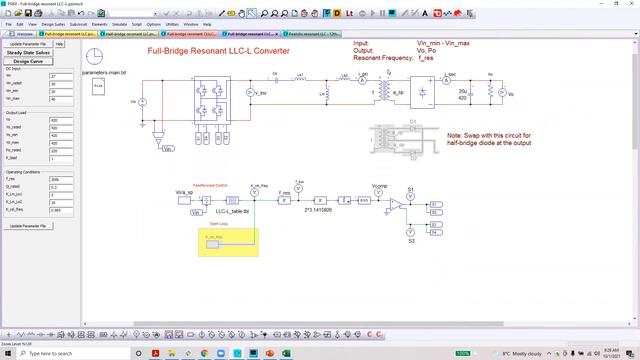Image resolution: width=640 pixels, height=360 pixels.
Task: Open the waveform viewer icon
Action: pos(447,13)
